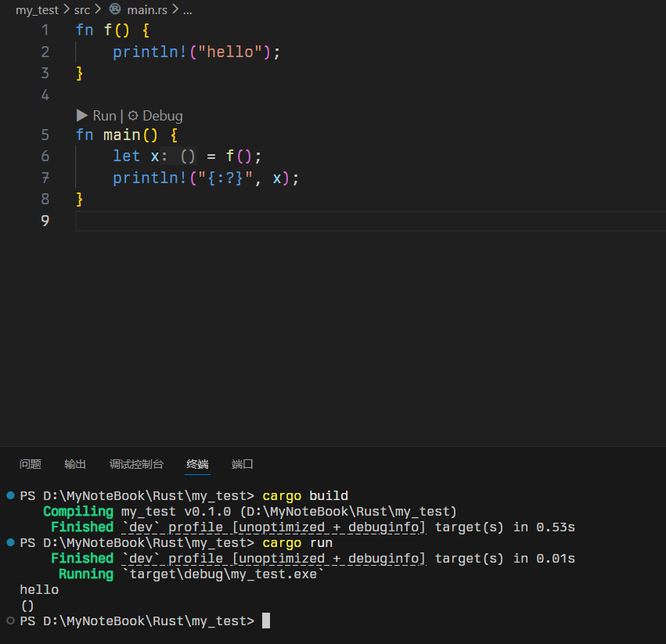Select the 终端 tab
The height and width of the screenshot is (644, 666).
pos(197,464)
